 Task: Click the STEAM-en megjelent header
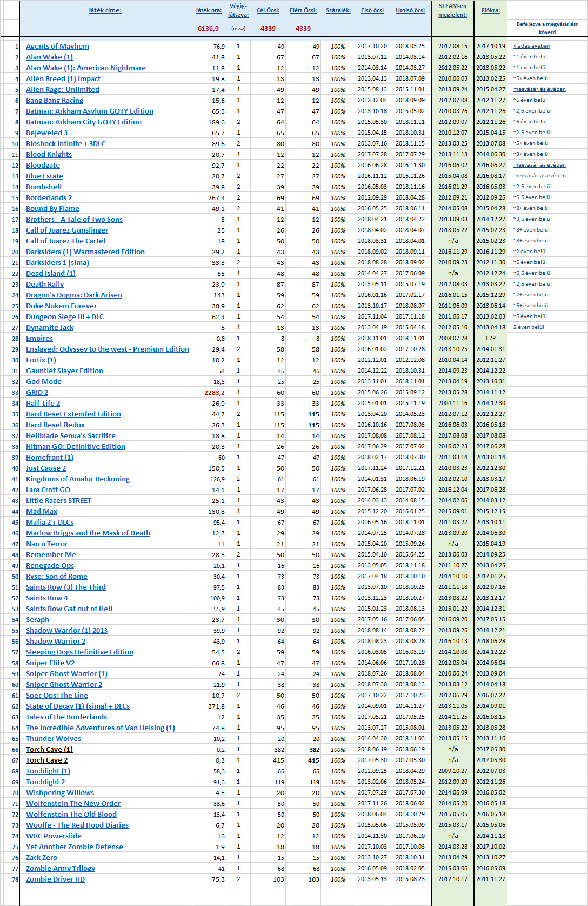pyautogui.click(x=453, y=10)
